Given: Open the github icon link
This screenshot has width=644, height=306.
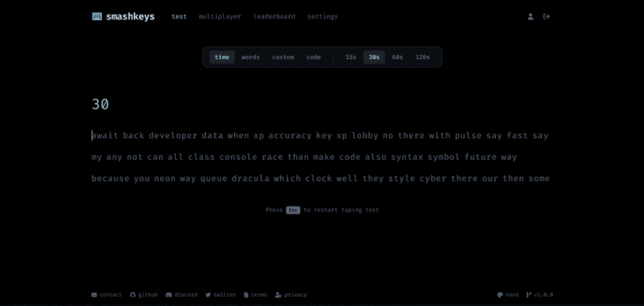Looking at the screenshot, I should [144, 294].
